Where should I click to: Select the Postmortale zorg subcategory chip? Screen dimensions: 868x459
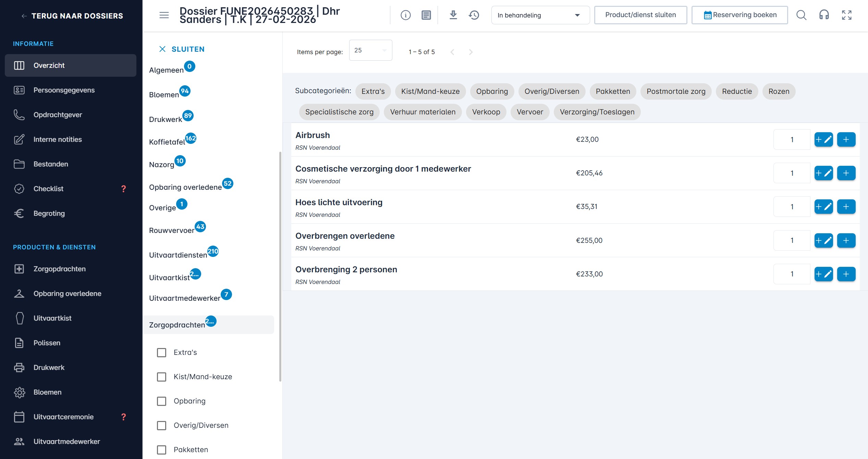(676, 91)
